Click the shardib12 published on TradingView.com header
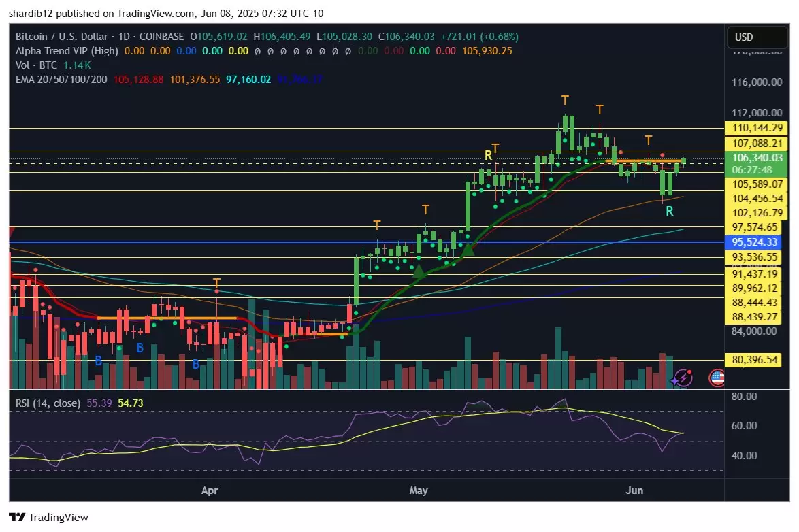Screen dimensions: 799x532 [166, 13]
